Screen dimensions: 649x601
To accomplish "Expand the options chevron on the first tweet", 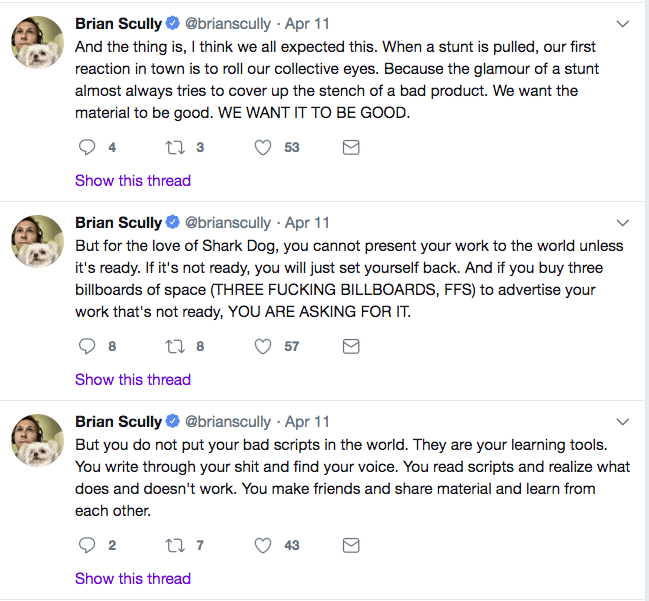I will click(x=623, y=24).
